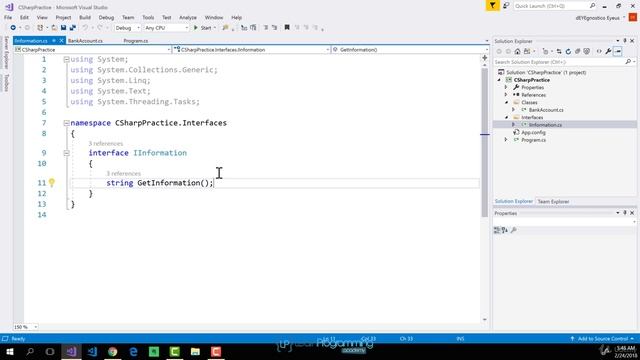Click the Home icon in Solution Explorer

(x=517, y=51)
